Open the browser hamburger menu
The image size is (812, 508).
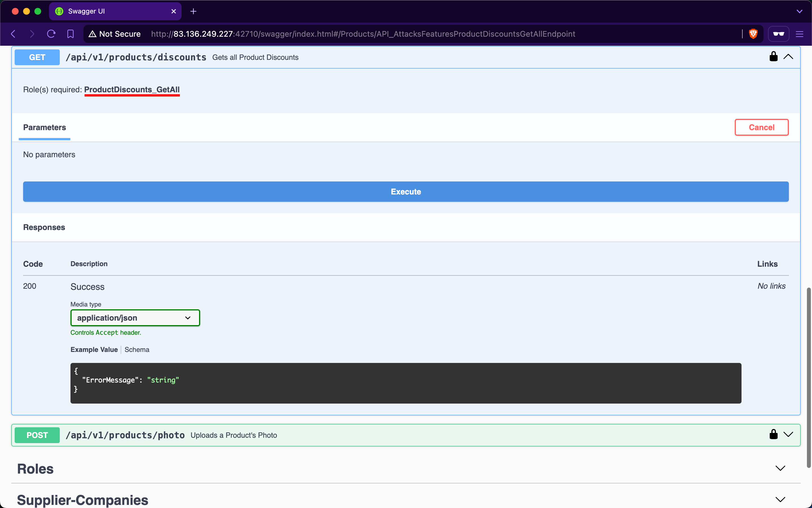pos(800,34)
